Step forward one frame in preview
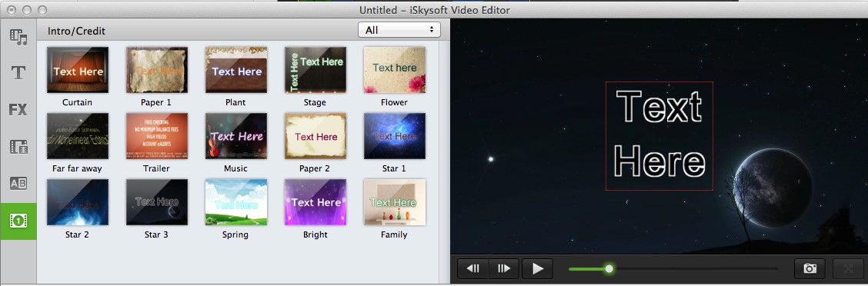The image size is (868, 286). tap(504, 269)
